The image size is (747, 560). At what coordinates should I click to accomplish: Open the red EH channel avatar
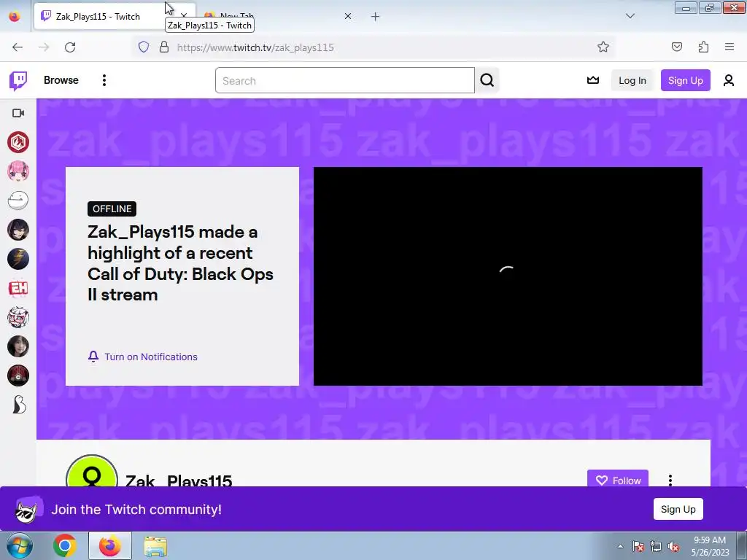click(18, 288)
